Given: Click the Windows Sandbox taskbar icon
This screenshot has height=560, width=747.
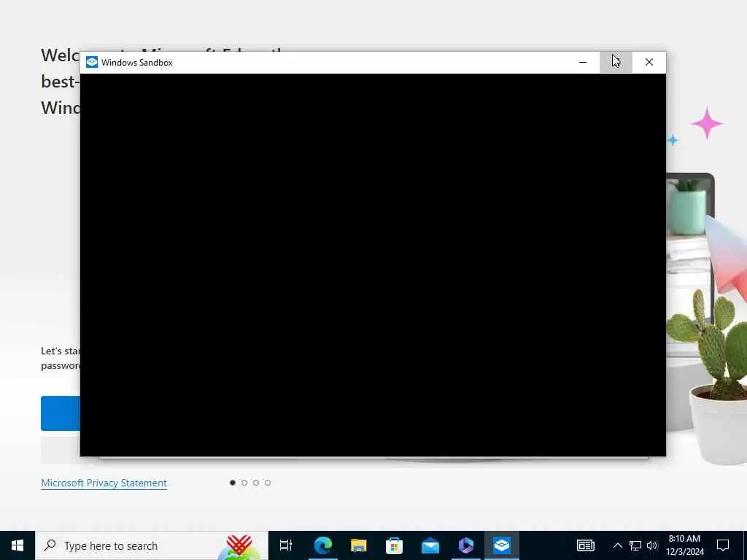Looking at the screenshot, I should tap(502, 545).
